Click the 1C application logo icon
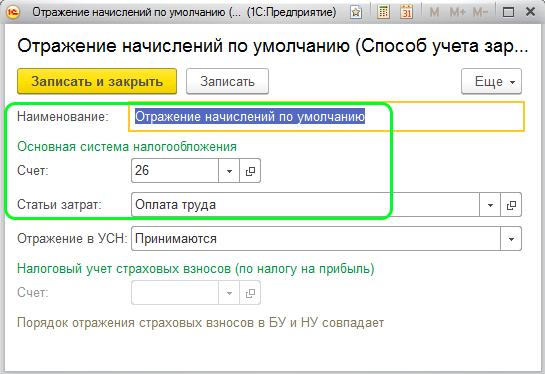 pyautogui.click(x=13, y=13)
